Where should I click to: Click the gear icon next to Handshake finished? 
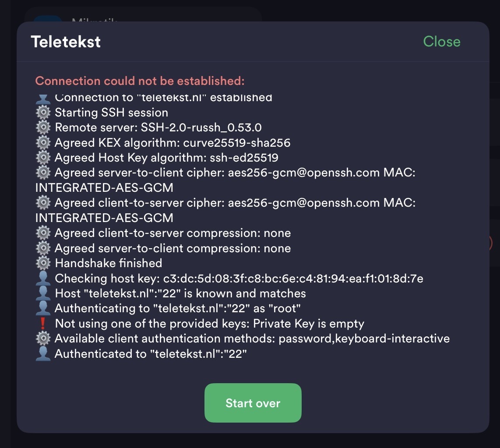point(42,263)
